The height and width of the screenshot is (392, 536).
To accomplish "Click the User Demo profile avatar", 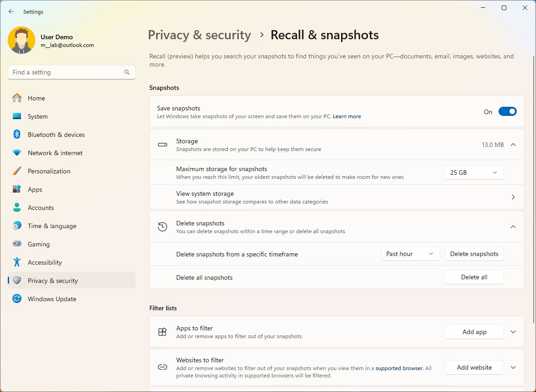I will (21, 40).
